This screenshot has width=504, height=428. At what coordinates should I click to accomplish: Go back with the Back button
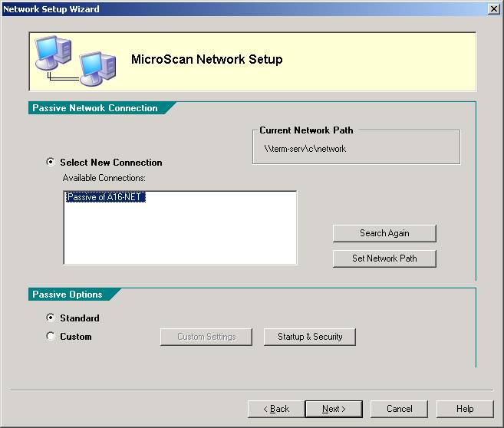[276, 409]
